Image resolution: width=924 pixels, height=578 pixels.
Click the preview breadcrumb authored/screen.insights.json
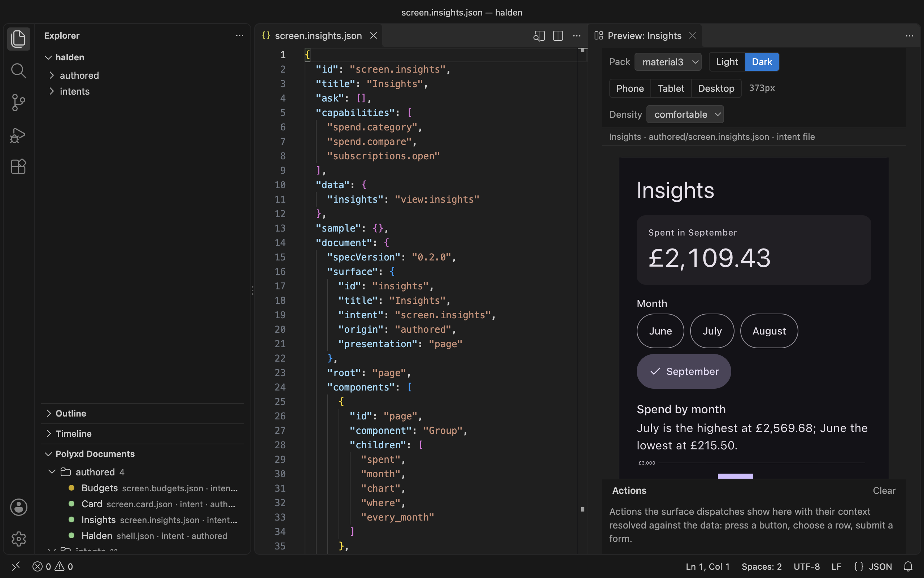click(x=709, y=137)
